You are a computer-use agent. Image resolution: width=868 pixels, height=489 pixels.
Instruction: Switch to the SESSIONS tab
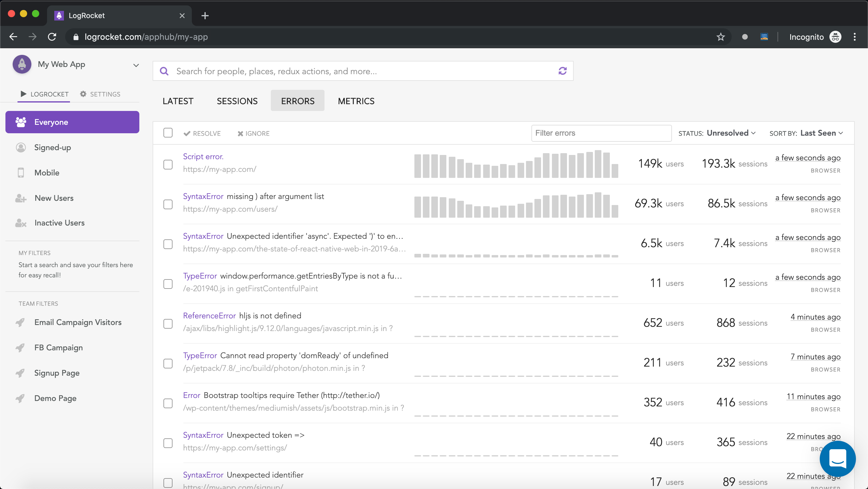pyautogui.click(x=237, y=100)
